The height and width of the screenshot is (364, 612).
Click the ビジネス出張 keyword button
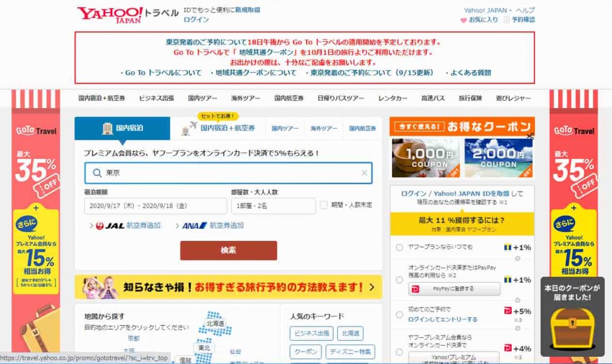coord(311,334)
